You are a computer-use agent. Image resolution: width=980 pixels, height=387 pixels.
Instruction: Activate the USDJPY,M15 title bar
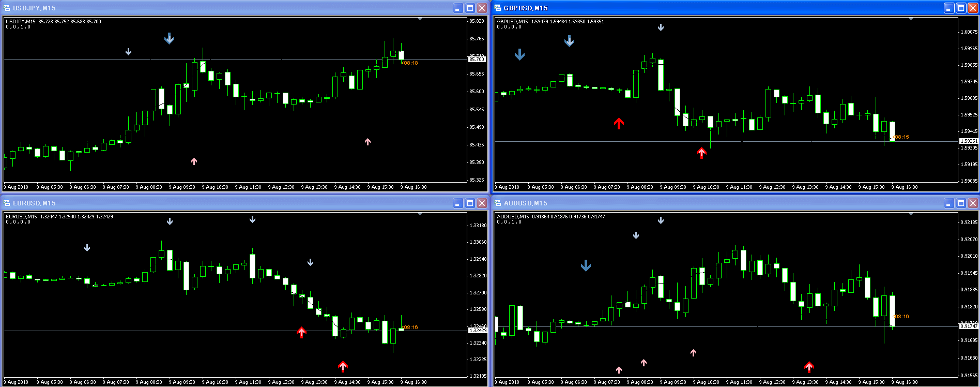click(x=227, y=8)
